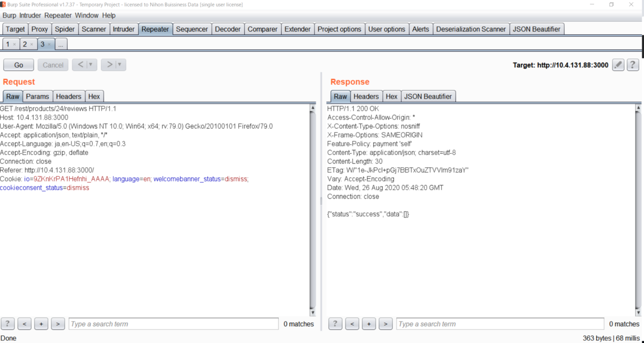
Task: Switch to the Target tab
Action: tap(15, 29)
